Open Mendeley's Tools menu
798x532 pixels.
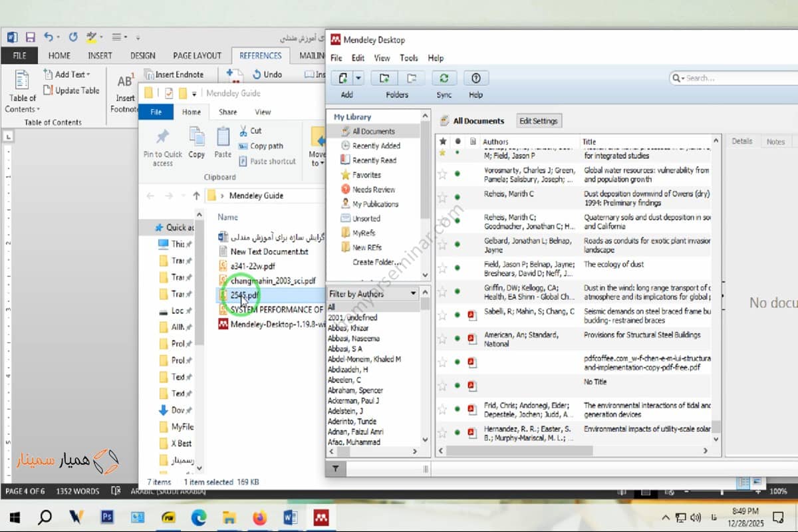tap(408, 58)
